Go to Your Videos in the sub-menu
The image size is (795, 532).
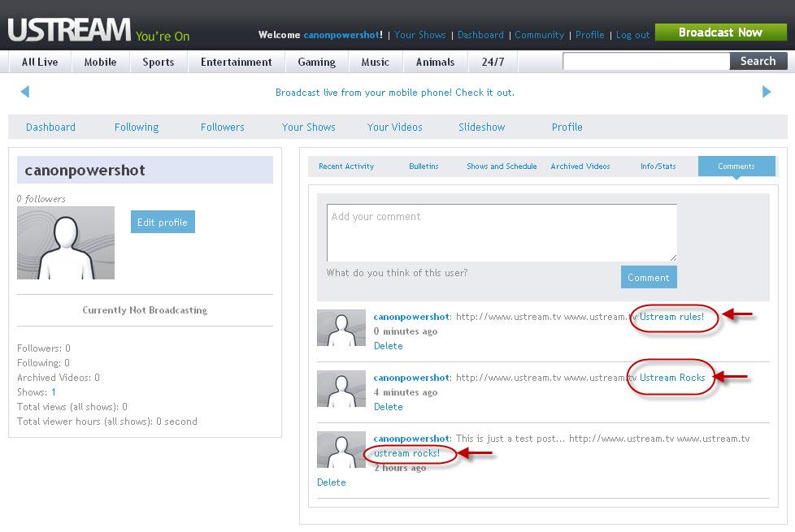(x=394, y=128)
